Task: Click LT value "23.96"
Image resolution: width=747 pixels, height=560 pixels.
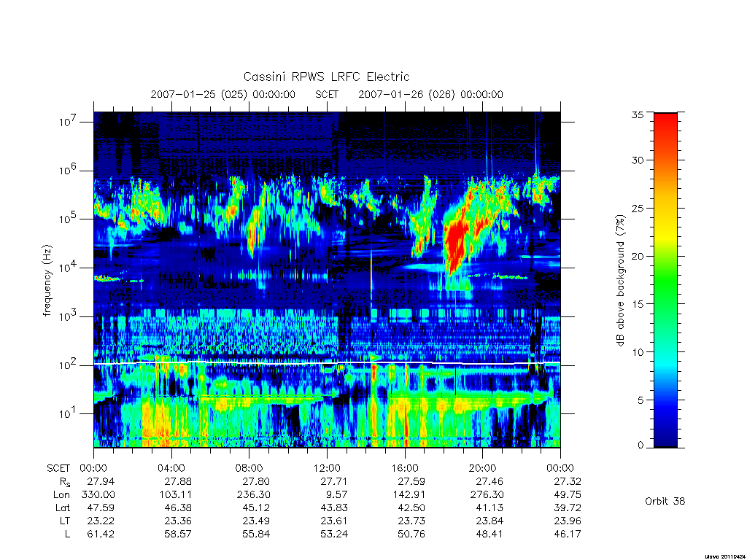Action: pos(567,521)
